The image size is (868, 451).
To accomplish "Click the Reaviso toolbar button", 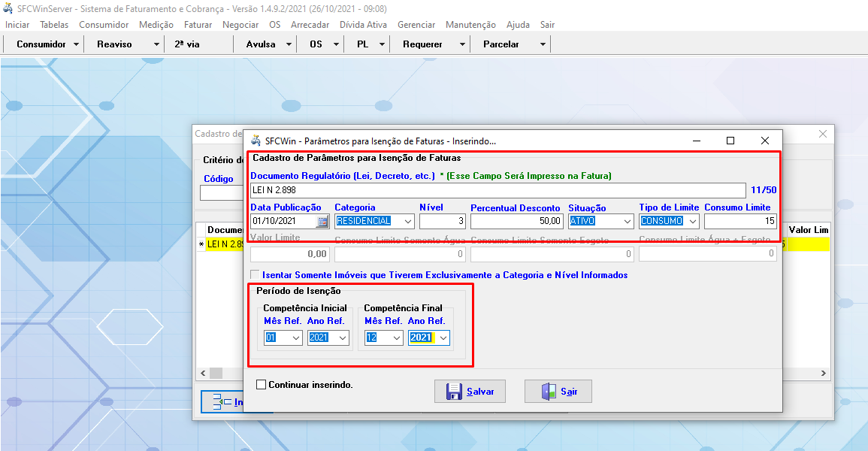I will click(114, 44).
